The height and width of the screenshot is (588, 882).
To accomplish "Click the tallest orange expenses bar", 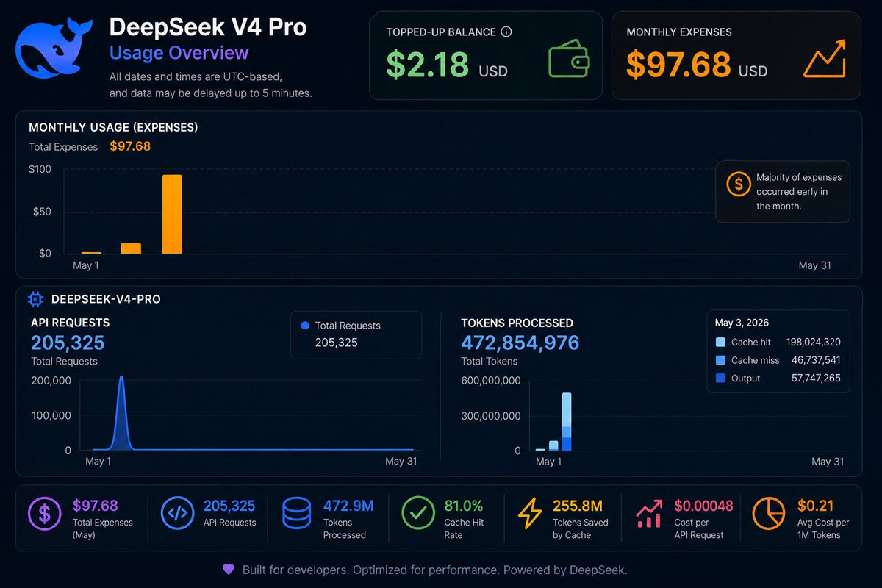I will pos(172,214).
